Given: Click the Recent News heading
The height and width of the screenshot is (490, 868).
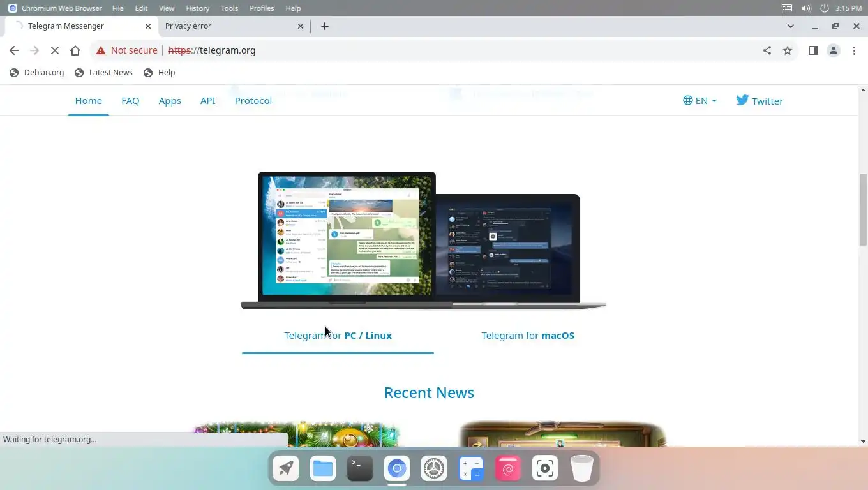Looking at the screenshot, I should [429, 393].
